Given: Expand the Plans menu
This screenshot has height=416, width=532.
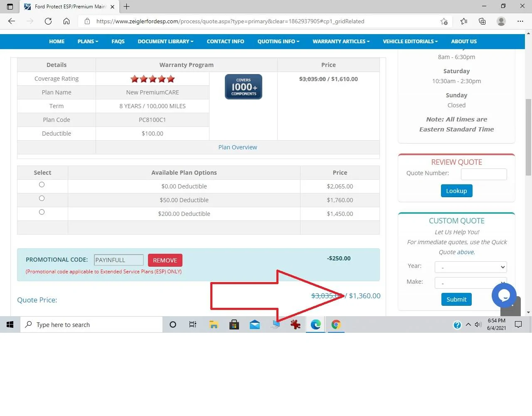Looking at the screenshot, I should click(x=88, y=42).
